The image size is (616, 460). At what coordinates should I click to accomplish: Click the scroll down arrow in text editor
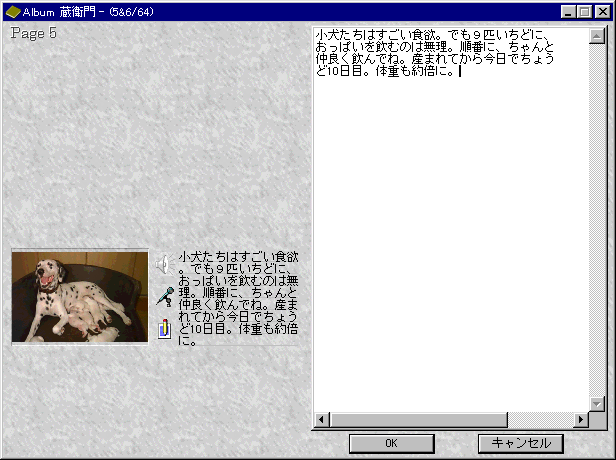click(x=597, y=404)
